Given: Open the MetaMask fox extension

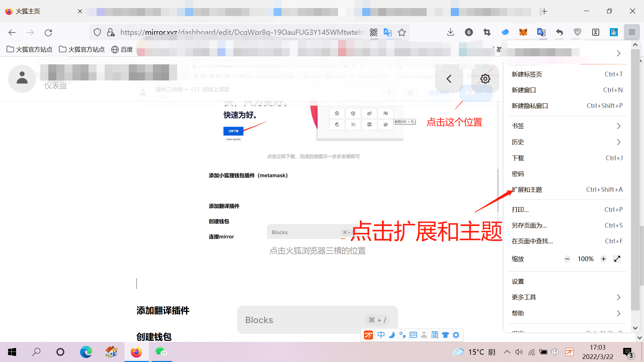Looking at the screenshot, I should pyautogui.click(x=523, y=32).
